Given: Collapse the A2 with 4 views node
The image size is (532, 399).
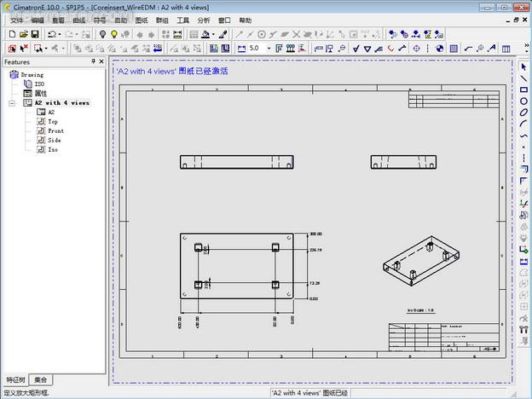Looking at the screenshot, I should click(x=12, y=103).
